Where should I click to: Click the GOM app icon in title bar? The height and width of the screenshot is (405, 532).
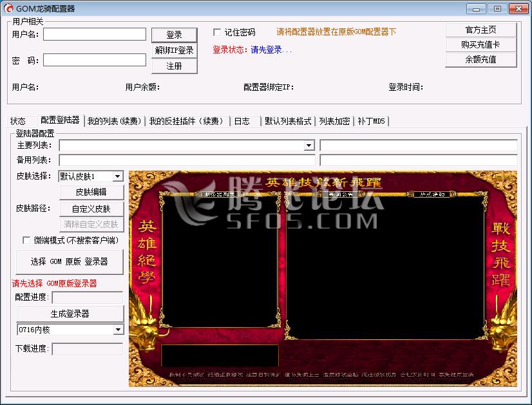[8, 8]
